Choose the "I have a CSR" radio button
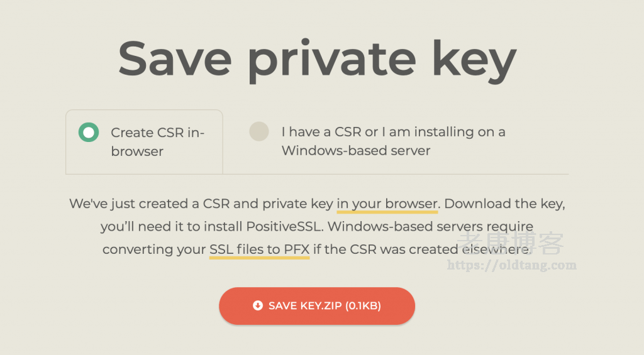644x355 pixels. pos(259,132)
